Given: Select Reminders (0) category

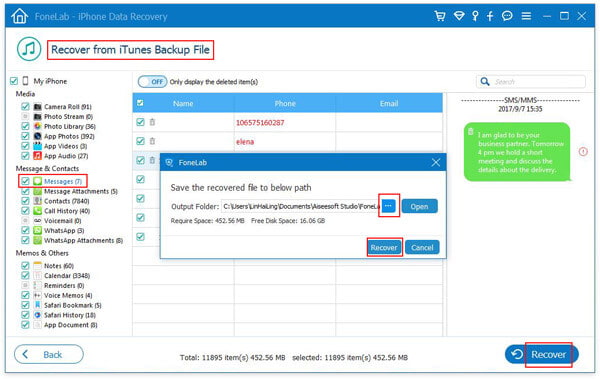Looking at the screenshot, I should [x=64, y=286].
